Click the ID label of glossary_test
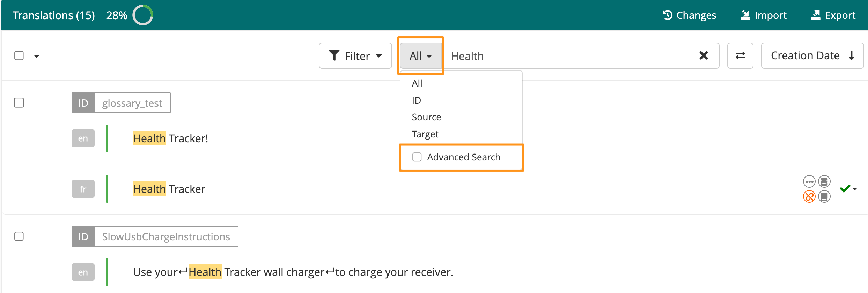 [x=83, y=103]
